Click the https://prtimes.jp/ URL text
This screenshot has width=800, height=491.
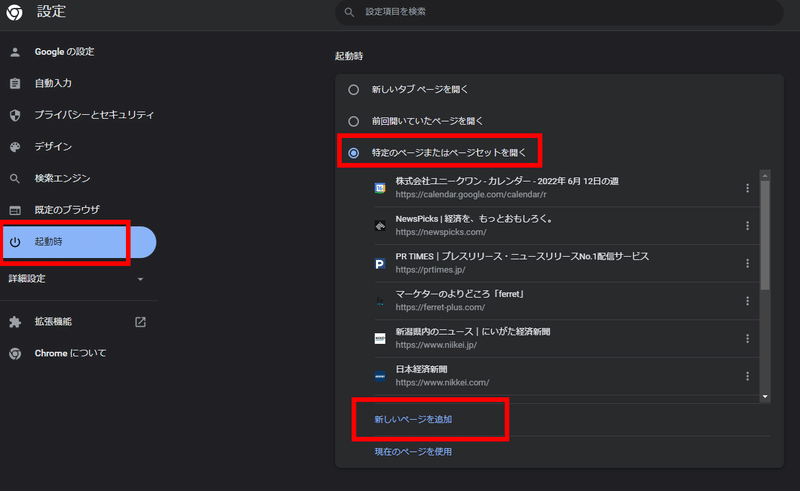click(x=431, y=270)
